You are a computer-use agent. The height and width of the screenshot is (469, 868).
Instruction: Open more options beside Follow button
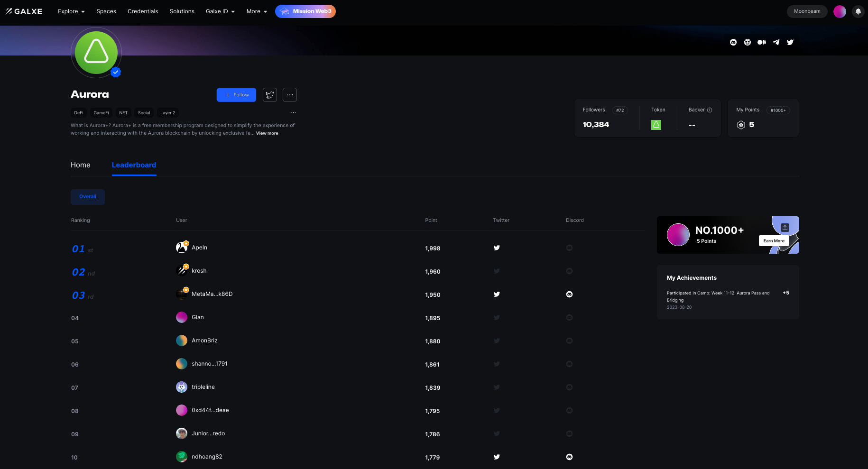point(290,95)
